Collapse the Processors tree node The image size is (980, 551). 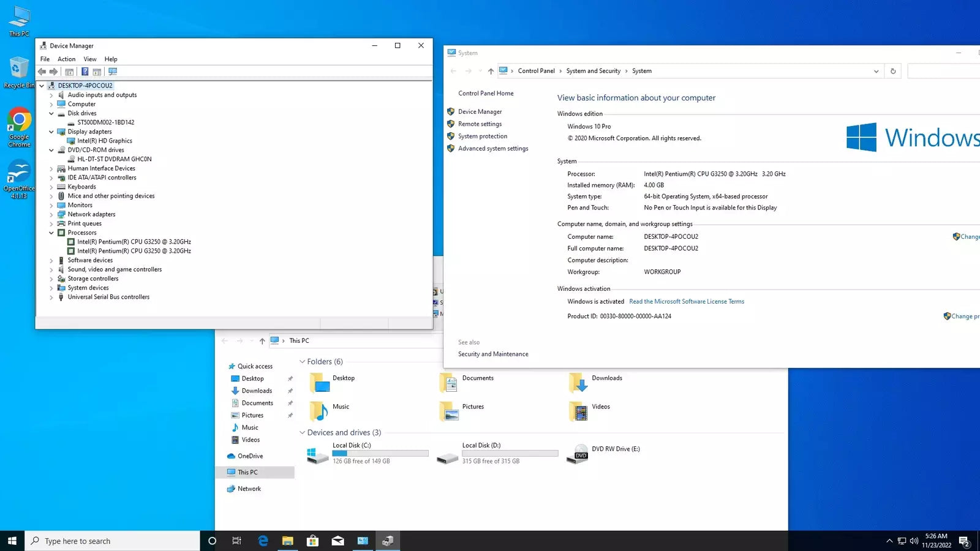pos(51,233)
